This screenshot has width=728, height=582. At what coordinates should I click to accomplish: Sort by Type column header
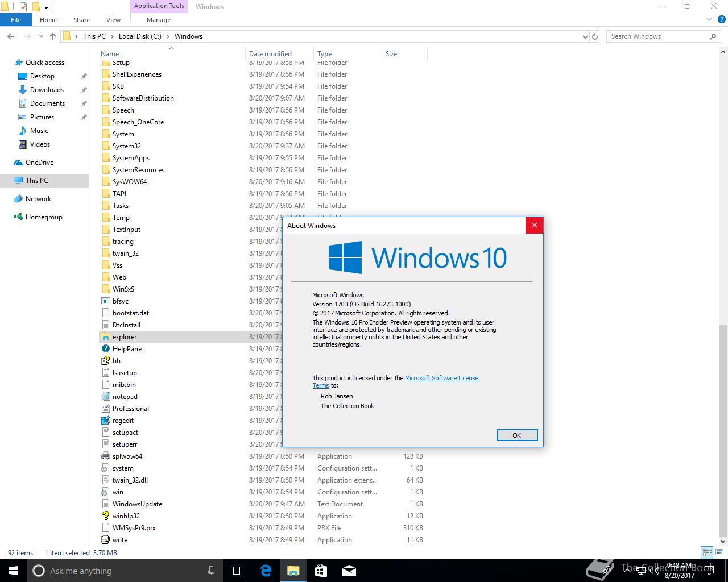click(348, 54)
